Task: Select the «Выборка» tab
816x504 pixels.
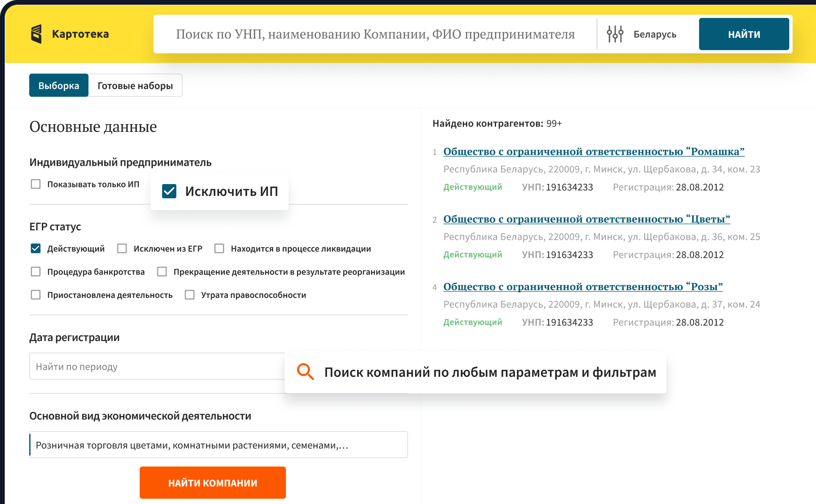Action: pos(59,85)
